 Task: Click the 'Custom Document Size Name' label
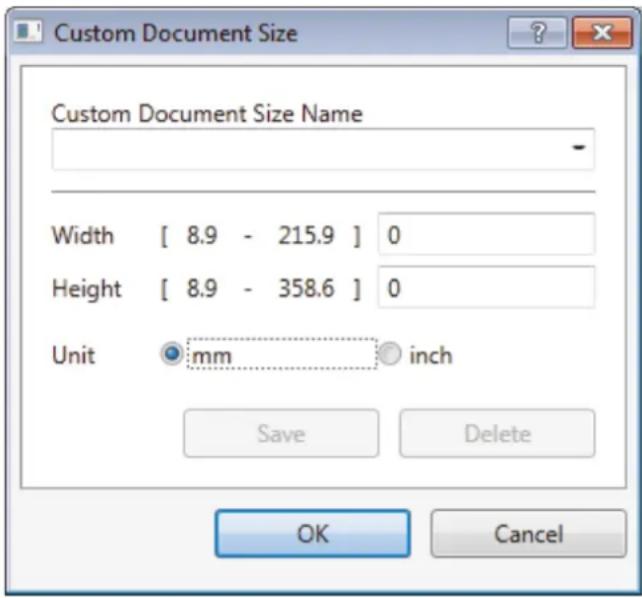pyautogui.click(x=207, y=113)
